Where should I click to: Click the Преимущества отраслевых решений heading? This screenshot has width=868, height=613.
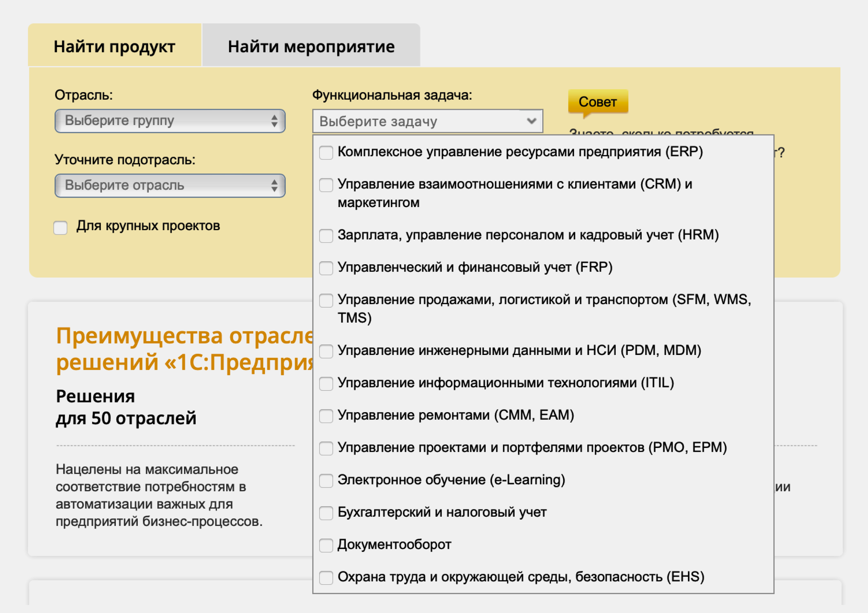[185, 349]
